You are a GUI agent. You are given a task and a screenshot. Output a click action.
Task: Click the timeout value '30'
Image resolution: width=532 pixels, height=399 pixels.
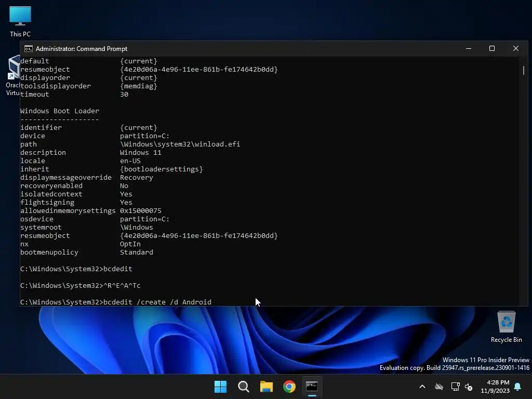click(124, 95)
